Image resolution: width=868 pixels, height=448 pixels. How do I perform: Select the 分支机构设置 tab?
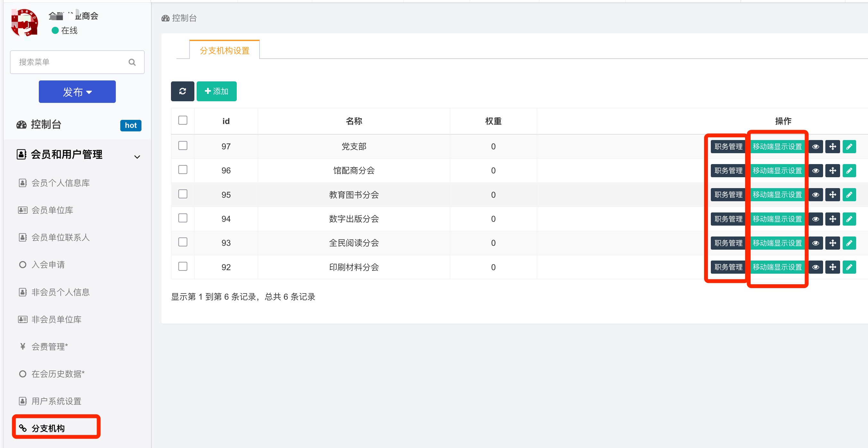click(225, 51)
